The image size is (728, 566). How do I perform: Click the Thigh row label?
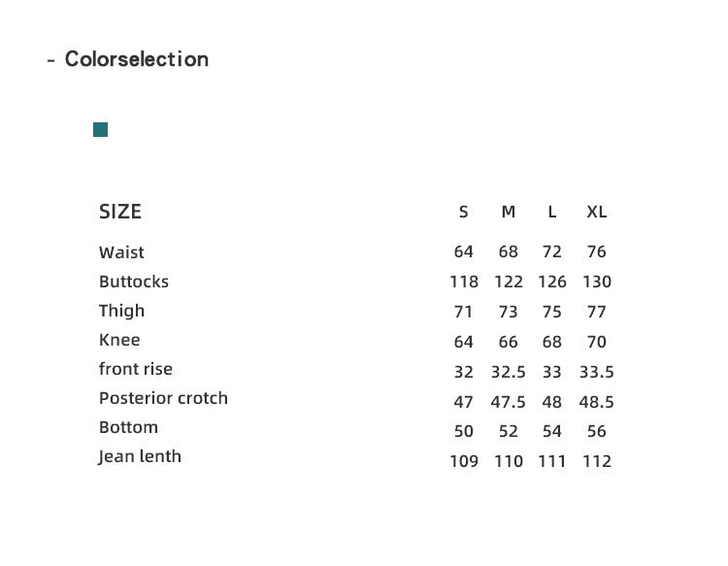point(121,311)
